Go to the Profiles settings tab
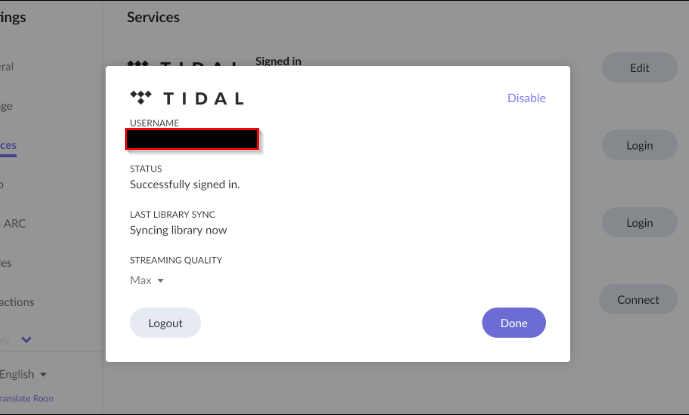The width and height of the screenshot is (689, 415). coord(8,263)
